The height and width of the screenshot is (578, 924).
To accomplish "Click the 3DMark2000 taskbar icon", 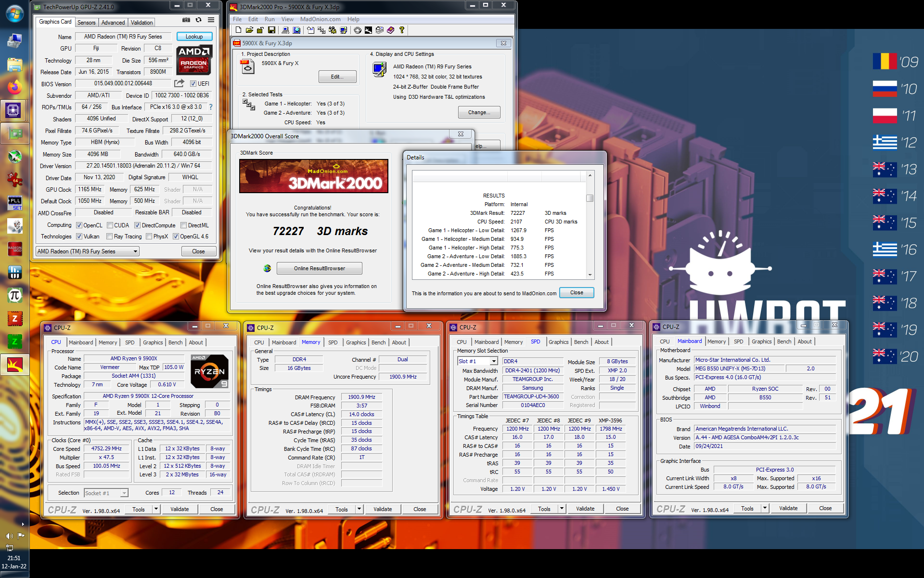I will [14, 365].
